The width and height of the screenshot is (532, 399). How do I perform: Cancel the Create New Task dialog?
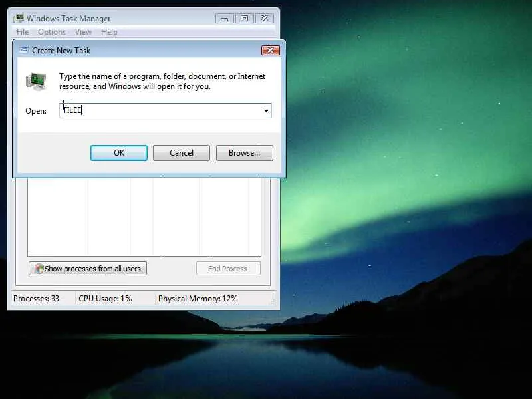click(x=182, y=153)
